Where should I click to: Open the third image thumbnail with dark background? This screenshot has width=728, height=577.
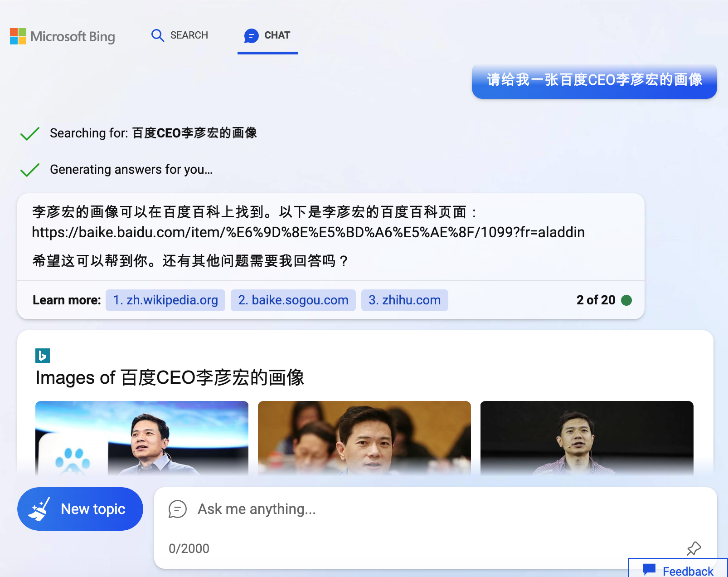(x=587, y=438)
